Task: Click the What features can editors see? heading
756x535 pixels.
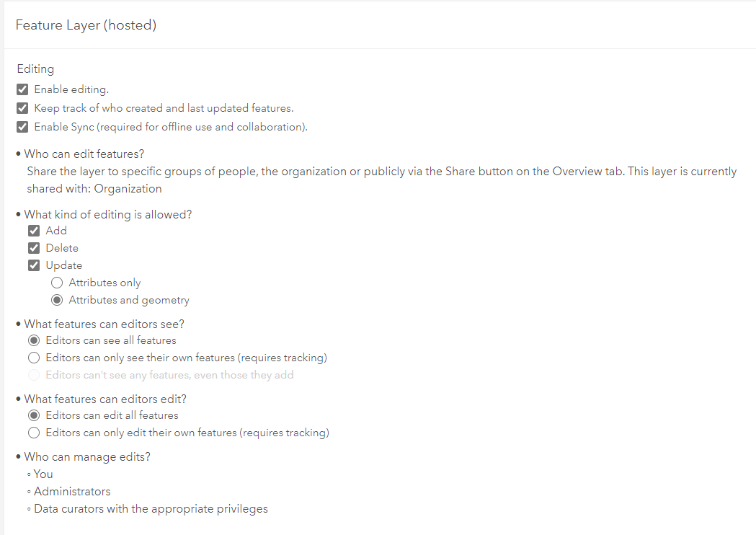Action: click(104, 324)
